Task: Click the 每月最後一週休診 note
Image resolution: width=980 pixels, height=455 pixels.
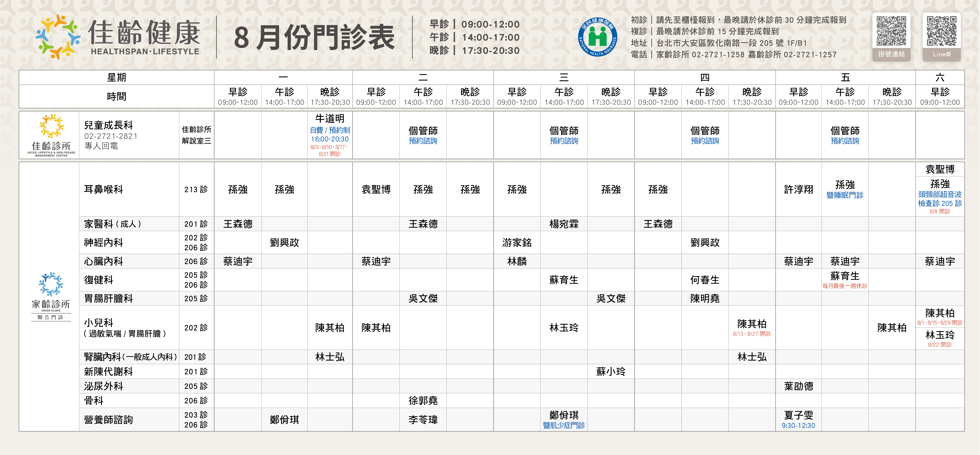Action: (845, 286)
